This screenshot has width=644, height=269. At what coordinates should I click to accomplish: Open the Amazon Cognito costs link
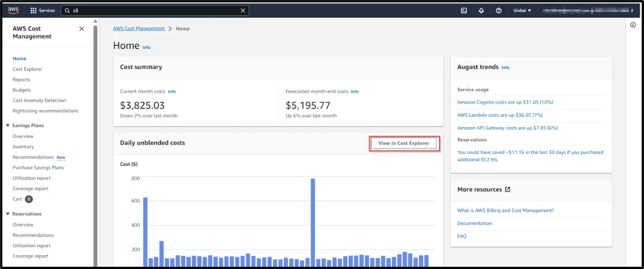point(505,102)
